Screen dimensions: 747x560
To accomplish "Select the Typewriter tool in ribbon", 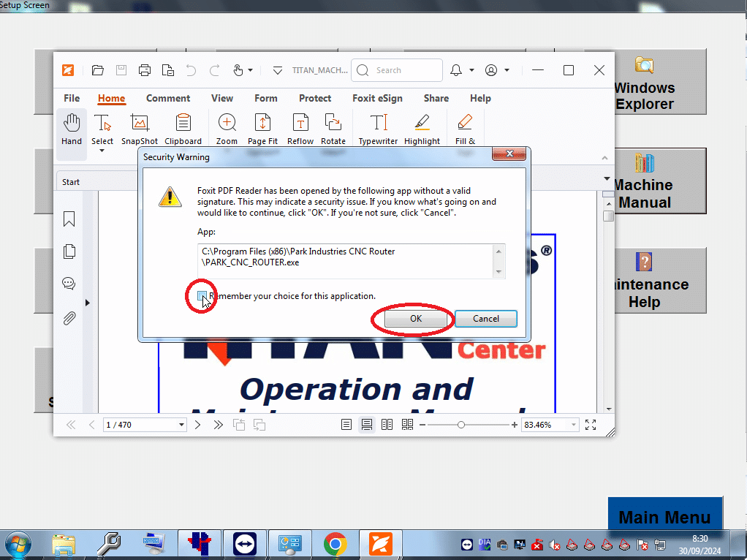I will click(378, 128).
